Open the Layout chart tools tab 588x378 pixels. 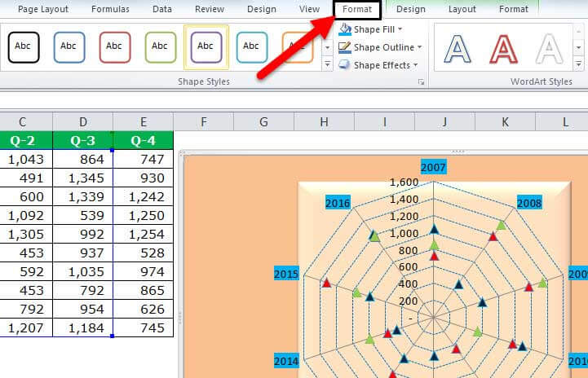coord(462,9)
